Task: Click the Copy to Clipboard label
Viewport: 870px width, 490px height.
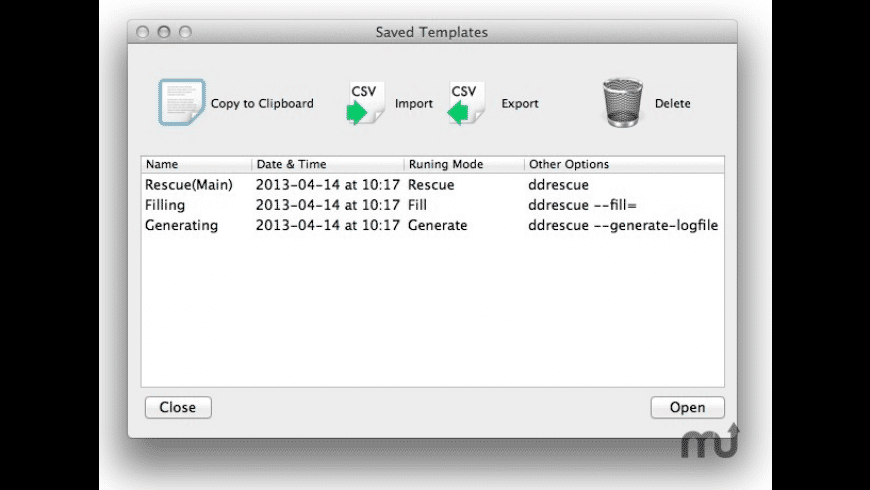Action: point(262,103)
